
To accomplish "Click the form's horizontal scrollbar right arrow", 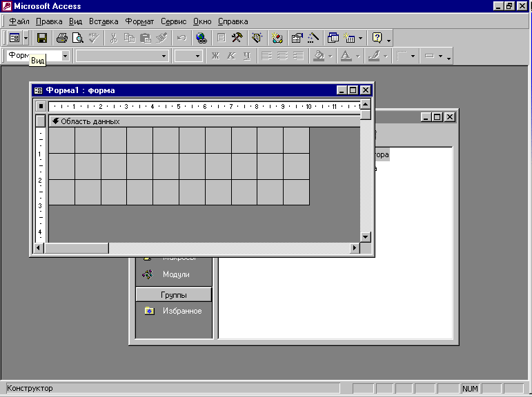I will (x=355, y=248).
